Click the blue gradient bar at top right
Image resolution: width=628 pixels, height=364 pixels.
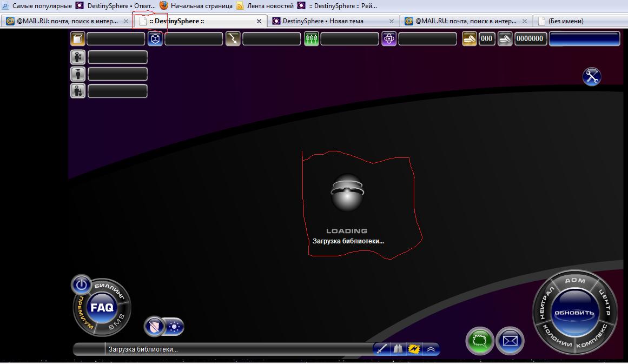[x=584, y=39]
